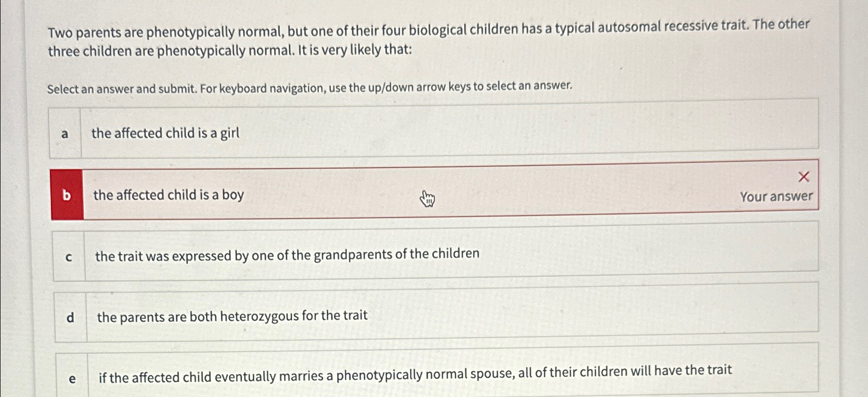
Task: Click the red selection bar beside option b
Action: click(67, 196)
